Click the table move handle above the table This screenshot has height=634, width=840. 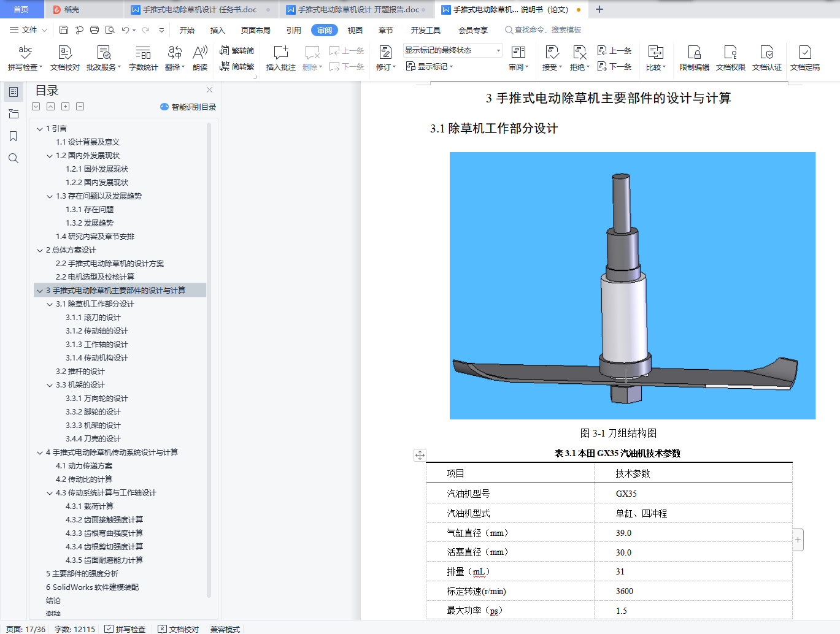coord(420,455)
